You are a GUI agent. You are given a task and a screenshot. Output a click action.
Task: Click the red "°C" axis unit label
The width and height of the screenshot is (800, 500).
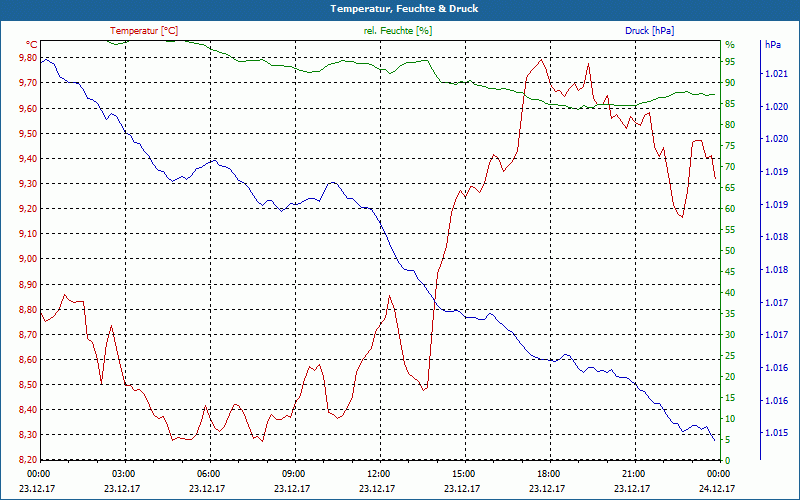[x=32, y=45]
